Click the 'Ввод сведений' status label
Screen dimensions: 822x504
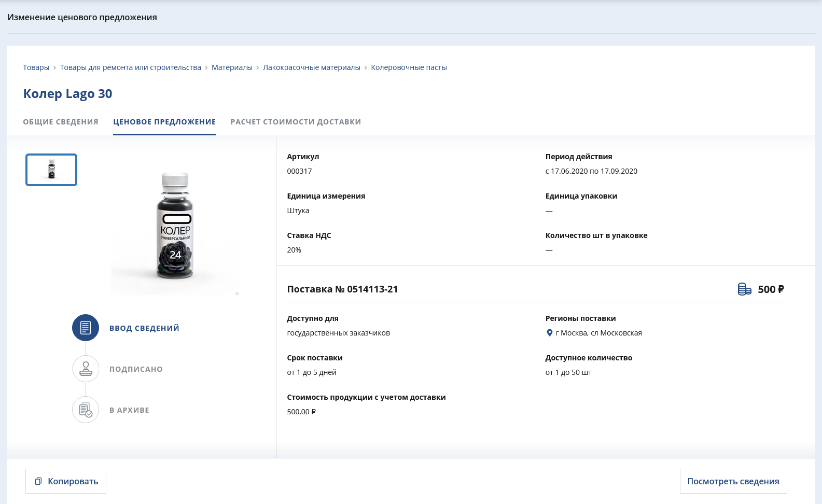point(144,328)
